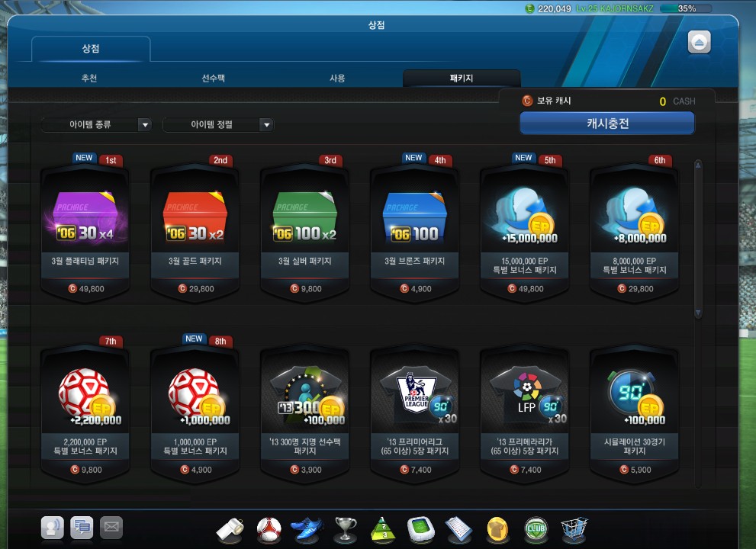Click the green EP coin beside 220,049
This screenshot has width=756, height=549.
pyautogui.click(x=530, y=8)
